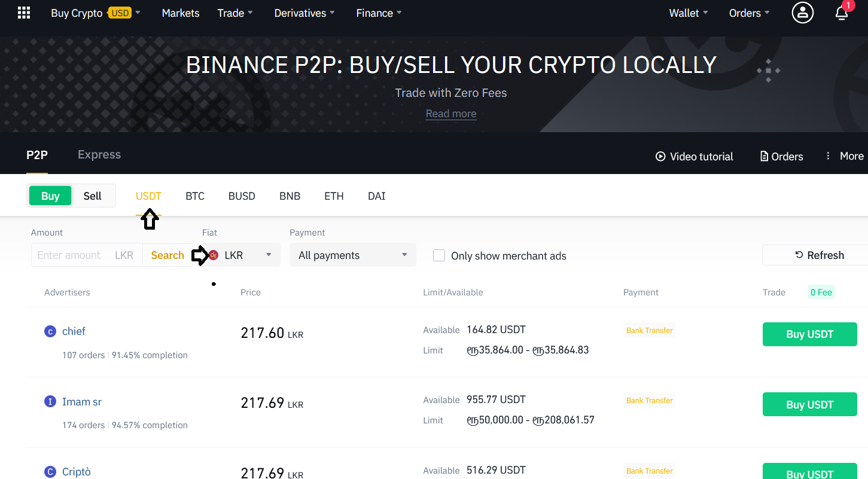
Task: Click the 955.77 USDT available amount
Action: 496,399
